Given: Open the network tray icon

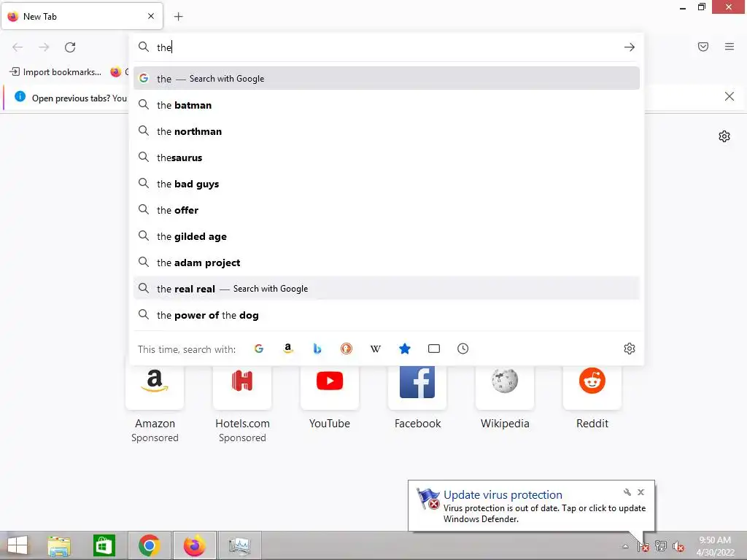Looking at the screenshot, I should pyautogui.click(x=661, y=546).
